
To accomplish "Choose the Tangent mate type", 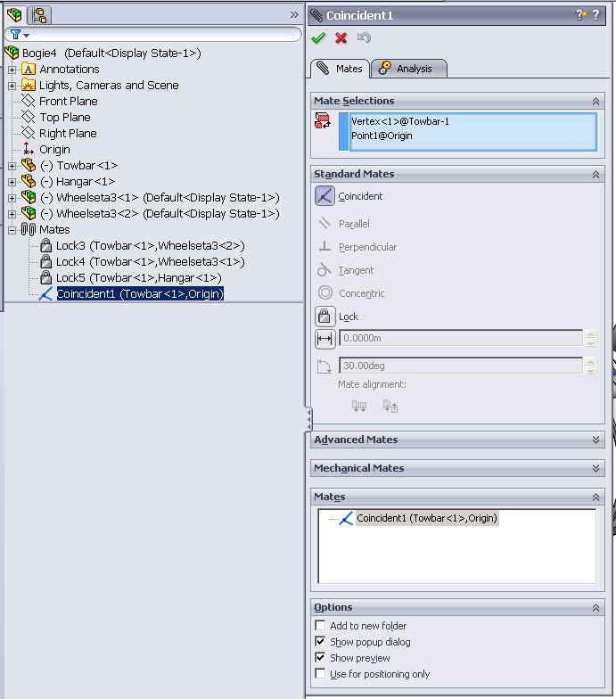I will pyautogui.click(x=324, y=269).
